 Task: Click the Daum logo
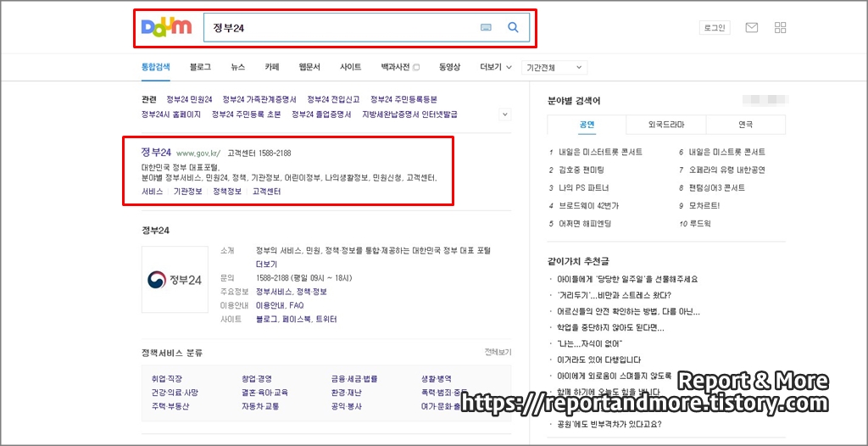point(167,26)
